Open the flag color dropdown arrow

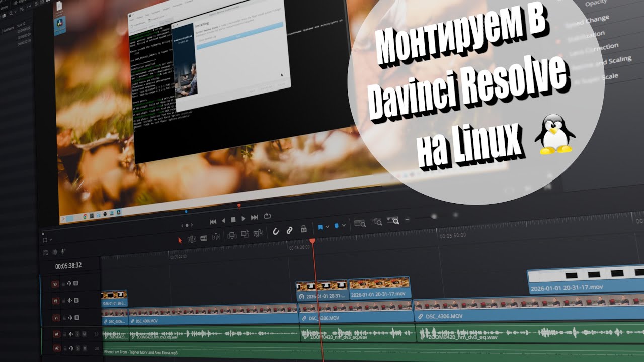[327, 227]
